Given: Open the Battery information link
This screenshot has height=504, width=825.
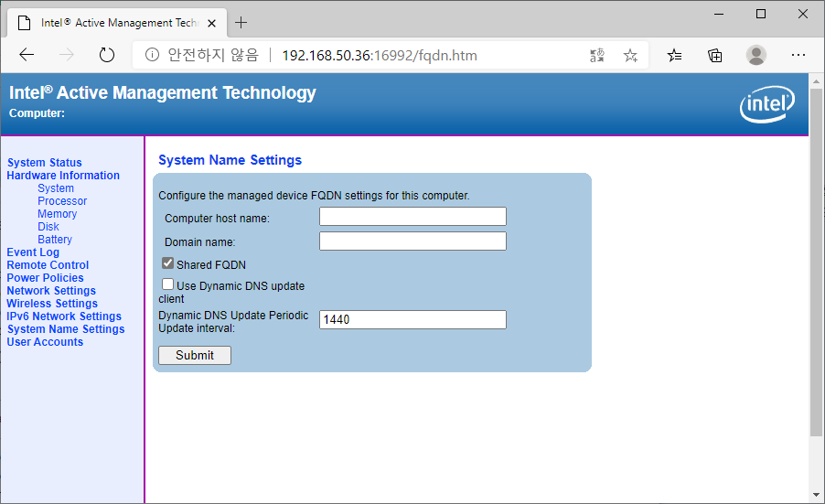Looking at the screenshot, I should pyautogui.click(x=55, y=240).
